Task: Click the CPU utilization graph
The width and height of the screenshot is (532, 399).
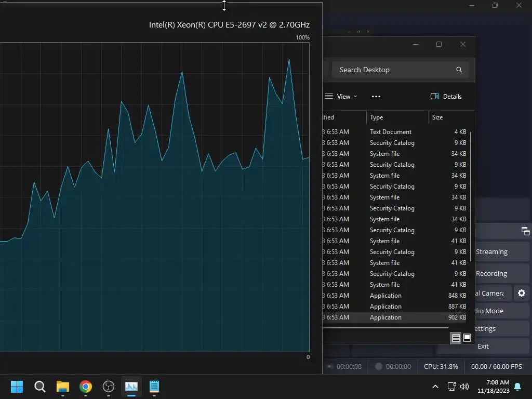Action: click(154, 197)
